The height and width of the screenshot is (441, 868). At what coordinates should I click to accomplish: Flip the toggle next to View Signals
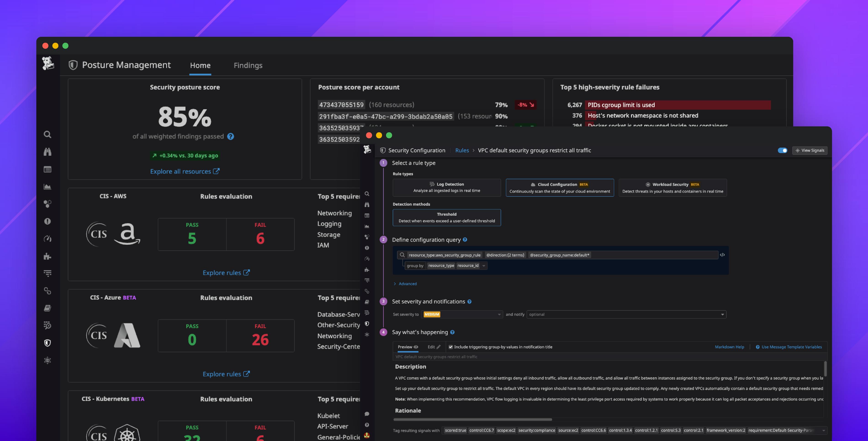(x=782, y=150)
